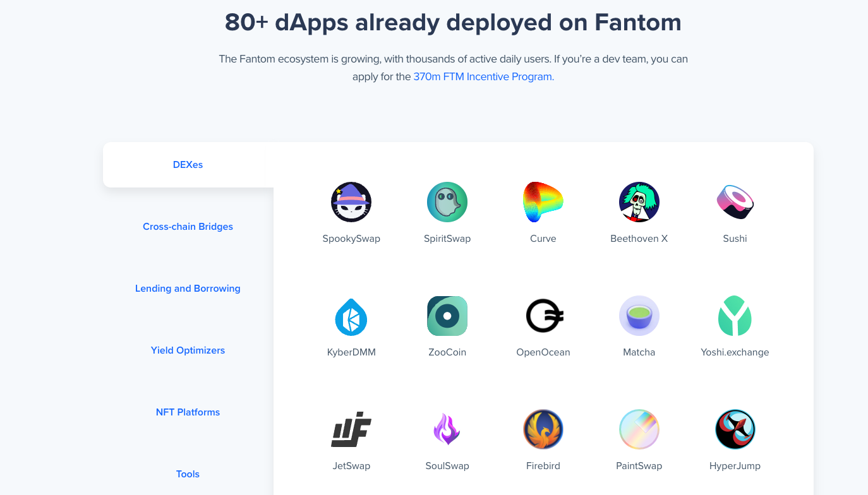Select the SoulSwap text label

pyautogui.click(x=447, y=466)
